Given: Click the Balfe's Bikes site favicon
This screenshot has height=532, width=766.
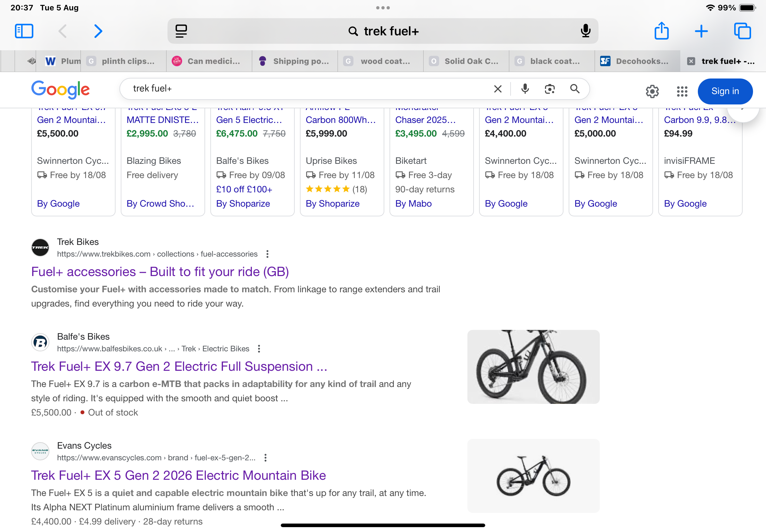Looking at the screenshot, I should tap(40, 342).
